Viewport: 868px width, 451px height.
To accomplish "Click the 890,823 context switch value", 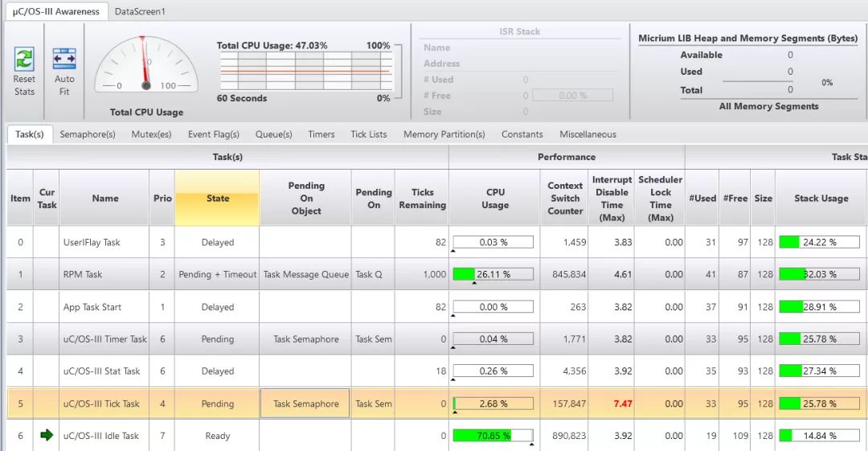I will tap(568, 436).
